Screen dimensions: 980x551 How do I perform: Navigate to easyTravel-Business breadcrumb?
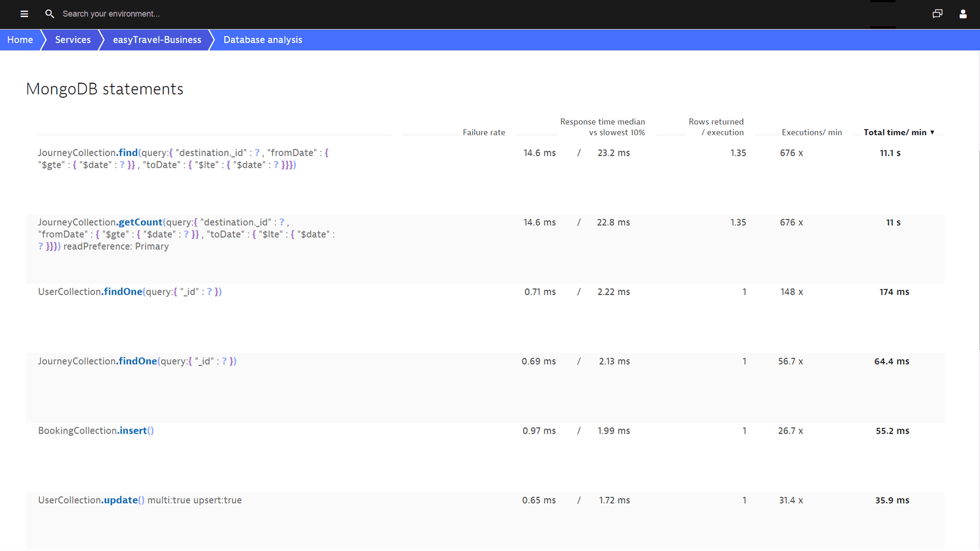157,40
